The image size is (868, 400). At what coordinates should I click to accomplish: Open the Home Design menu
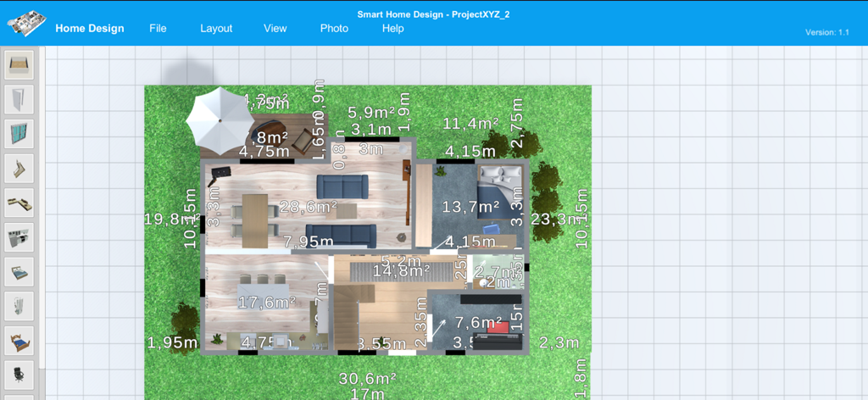[90, 29]
